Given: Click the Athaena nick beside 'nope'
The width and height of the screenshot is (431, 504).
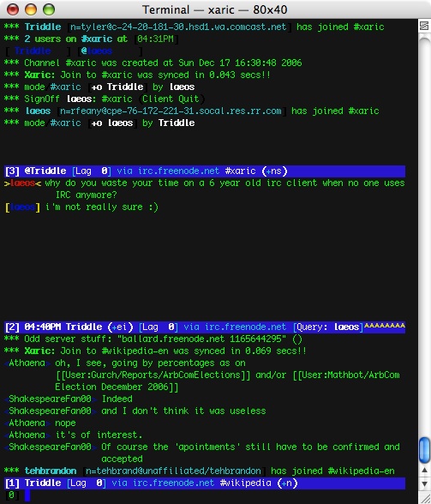Looking at the screenshot, I should pyautogui.click(x=27, y=423).
